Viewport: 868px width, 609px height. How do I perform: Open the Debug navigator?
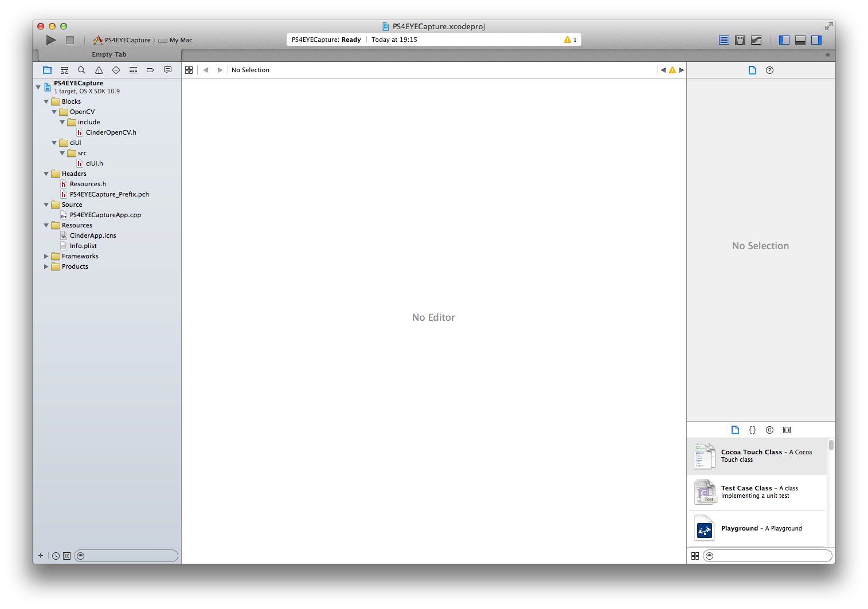tap(133, 70)
